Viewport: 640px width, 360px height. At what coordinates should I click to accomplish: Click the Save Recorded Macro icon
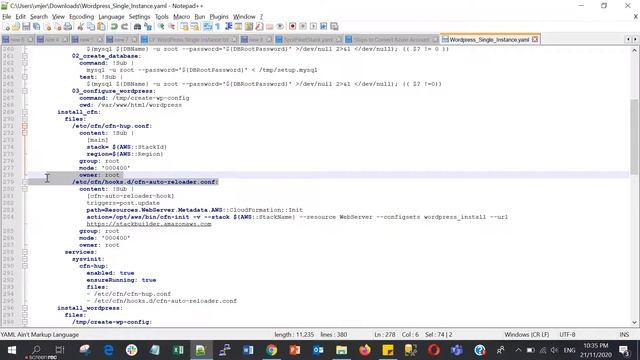(x=334, y=27)
